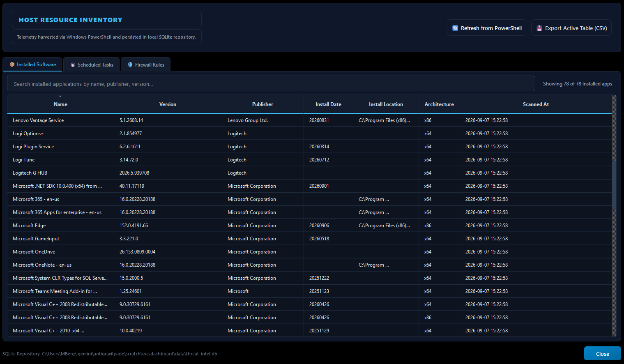Viewport: 624px width, 364px height.
Task: Sort by the Name column header
Action: click(x=60, y=104)
